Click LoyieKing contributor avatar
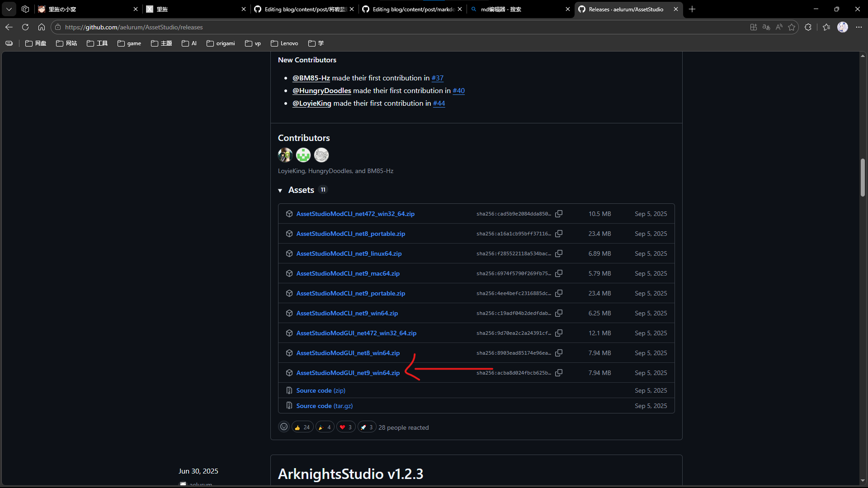 coord(285,155)
